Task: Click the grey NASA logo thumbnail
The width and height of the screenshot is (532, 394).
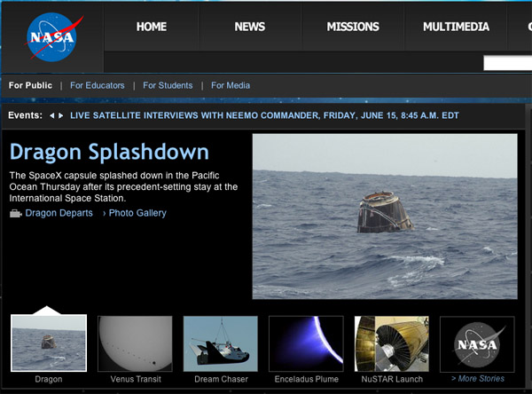Action: pos(477,344)
